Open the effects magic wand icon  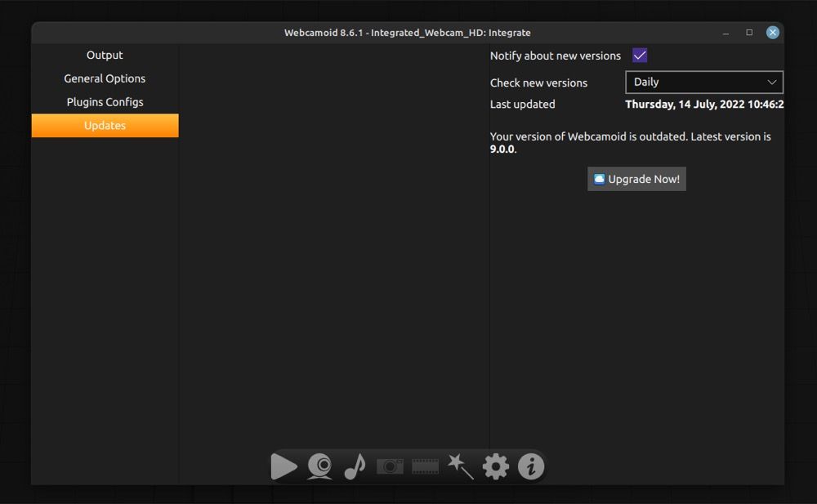461,466
